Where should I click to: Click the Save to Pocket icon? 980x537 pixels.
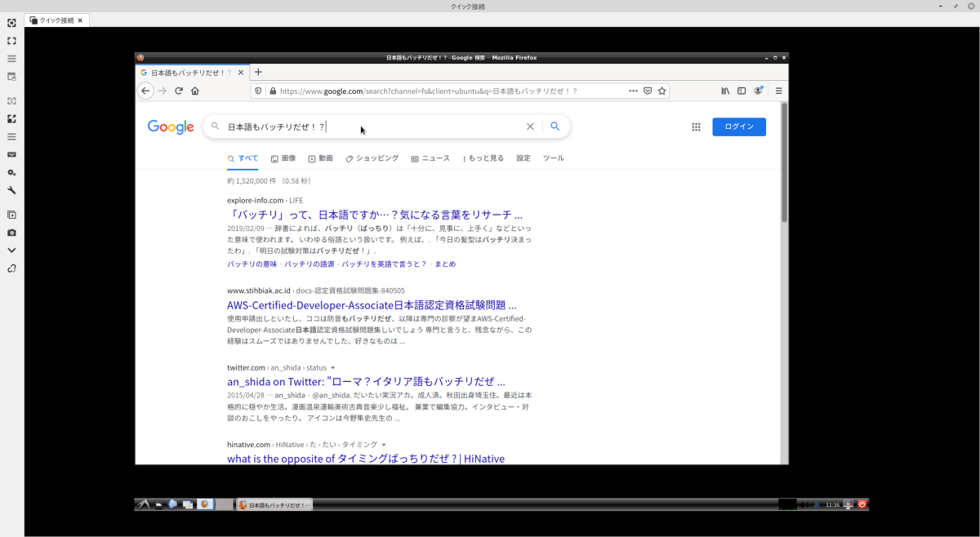click(648, 91)
